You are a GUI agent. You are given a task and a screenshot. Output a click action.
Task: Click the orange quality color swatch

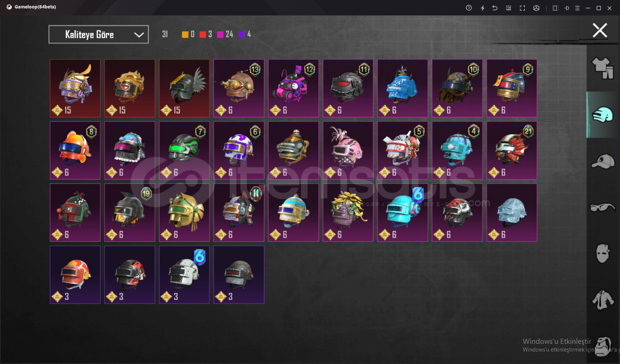185,34
